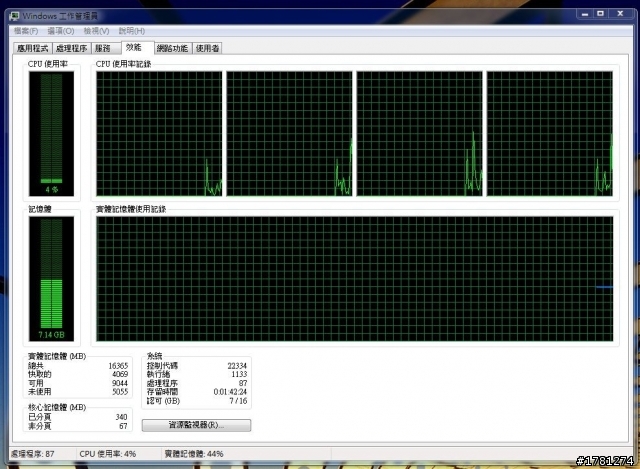Image resolution: width=640 pixels, height=469 pixels.
Task: Click the 執行緒 value 1133
Action: click(x=239, y=374)
